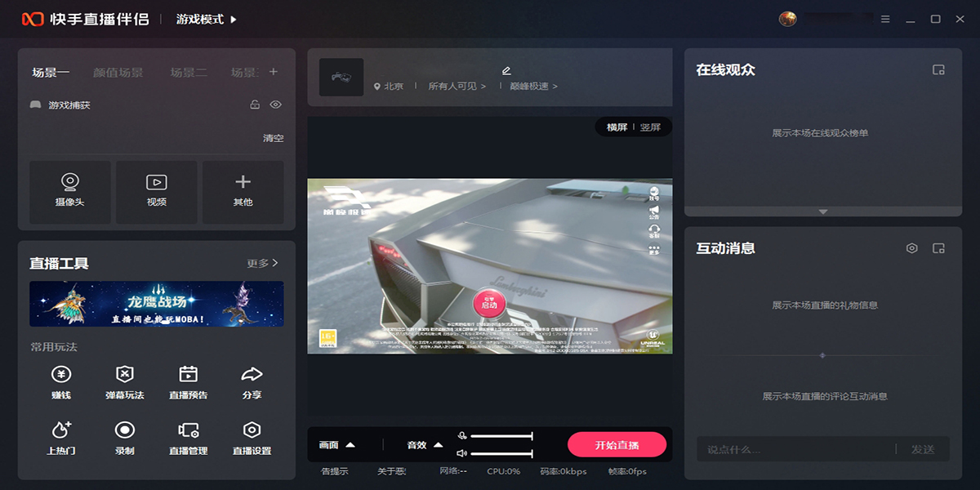Image resolution: width=980 pixels, height=490 pixels.
Task: Open the 龙鹰战场 promo banner
Action: tap(157, 304)
